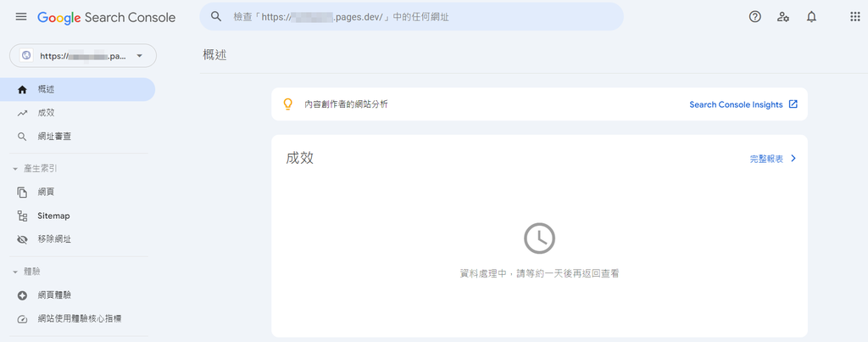Click the sitemap tree icon
Image resolution: width=868 pixels, height=342 pixels.
pyautogui.click(x=22, y=216)
